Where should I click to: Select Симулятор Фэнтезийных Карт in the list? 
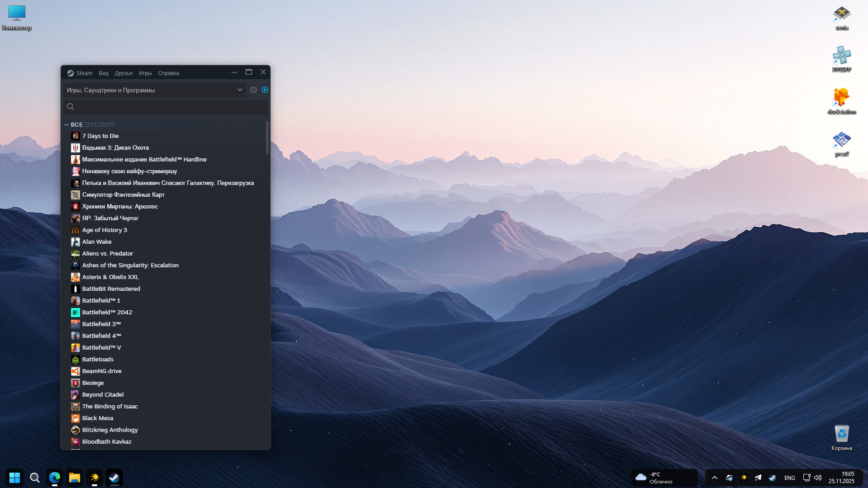click(166, 194)
